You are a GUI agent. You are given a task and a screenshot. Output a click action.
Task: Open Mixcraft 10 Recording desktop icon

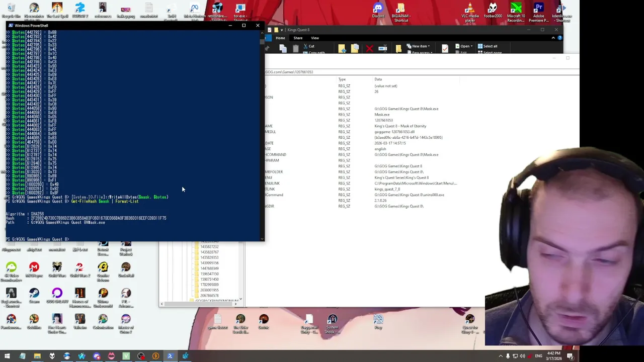(516, 12)
